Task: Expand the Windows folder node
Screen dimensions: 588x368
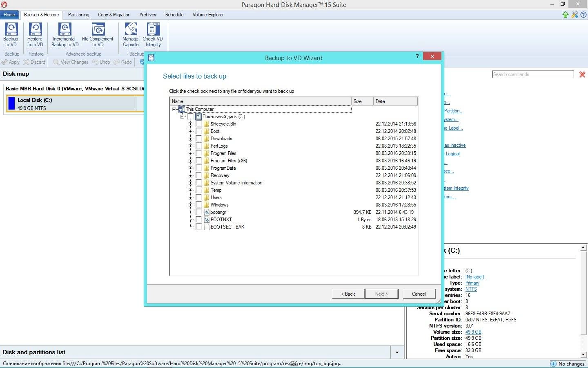Action: coord(191,205)
